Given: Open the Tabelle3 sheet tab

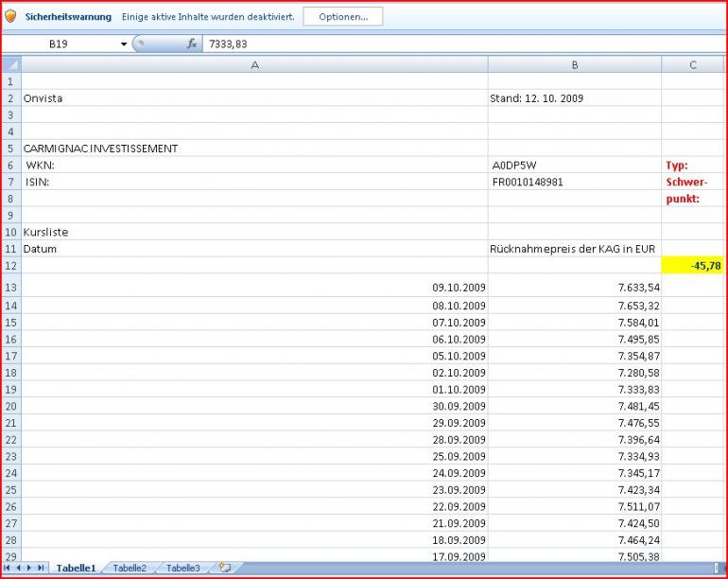Looking at the screenshot, I should [182, 568].
